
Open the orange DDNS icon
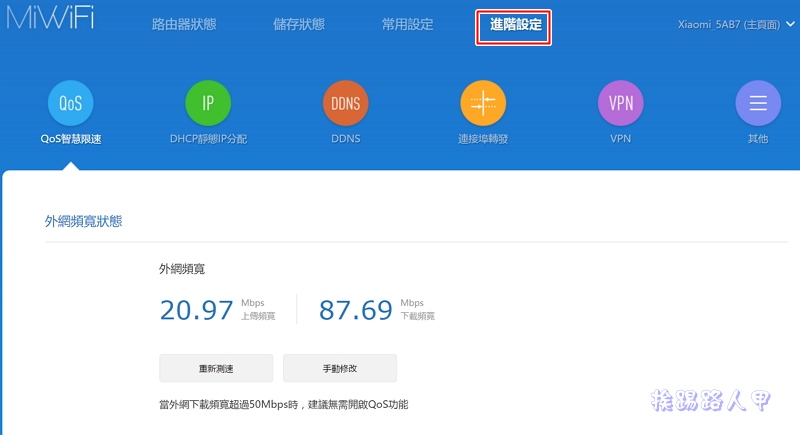pos(346,103)
